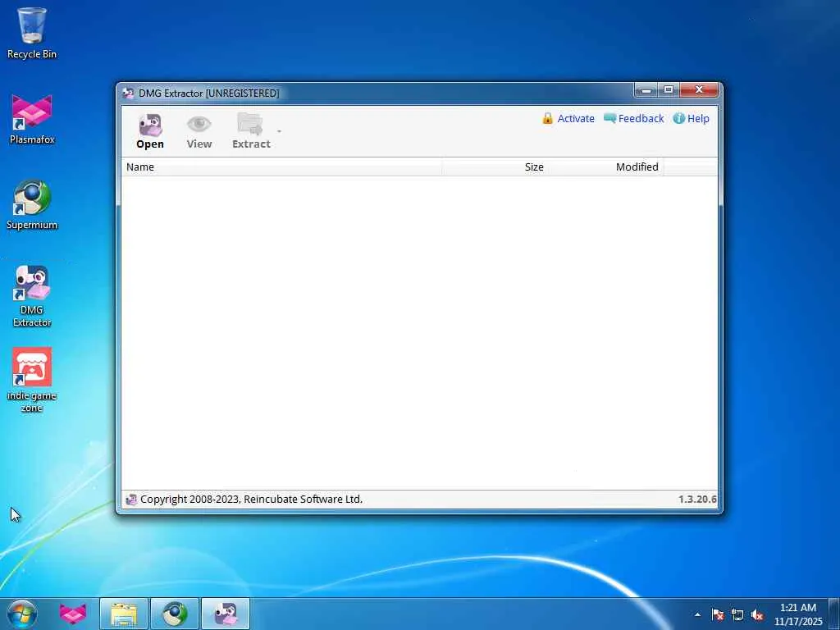The image size is (840, 630).
Task: Click the Open toolbar button
Action: [x=150, y=131]
